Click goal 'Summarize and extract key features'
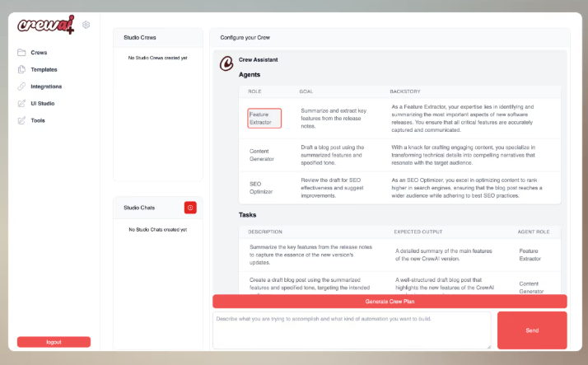The width and height of the screenshot is (588, 365). [334, 118]
